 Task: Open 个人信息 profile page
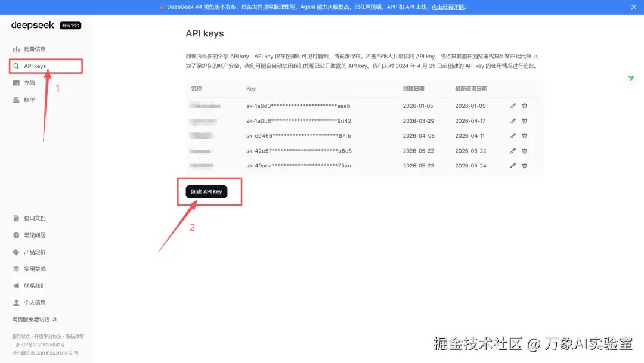35,303
